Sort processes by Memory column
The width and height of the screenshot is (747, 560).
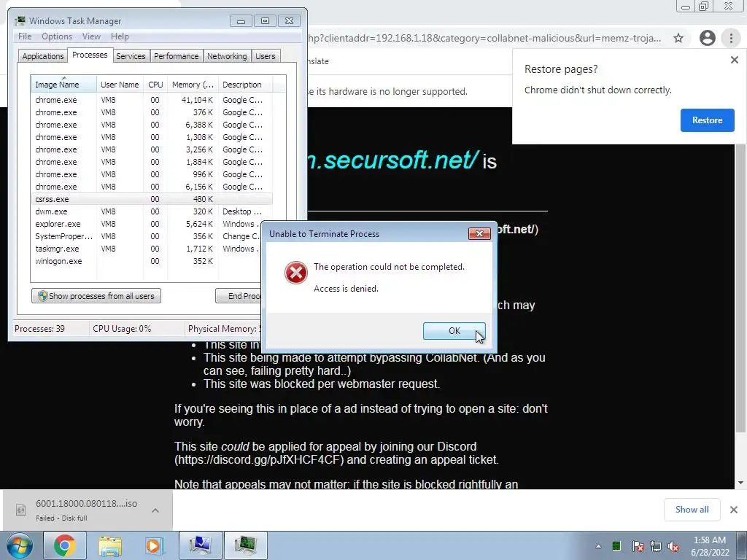click(193, 85)
